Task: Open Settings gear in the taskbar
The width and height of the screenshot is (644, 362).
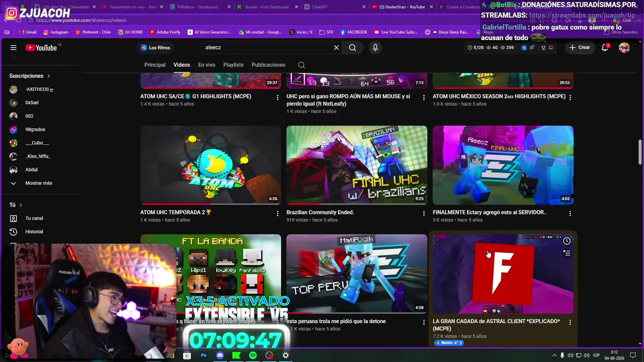Action: (x=285, y=355)
